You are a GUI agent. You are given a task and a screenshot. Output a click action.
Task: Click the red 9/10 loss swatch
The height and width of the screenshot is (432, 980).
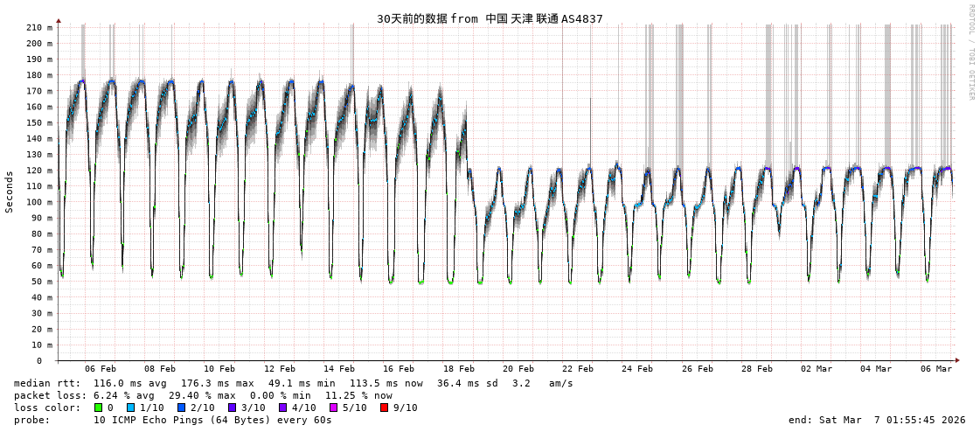pyautogui.click(x=384, y=408)
